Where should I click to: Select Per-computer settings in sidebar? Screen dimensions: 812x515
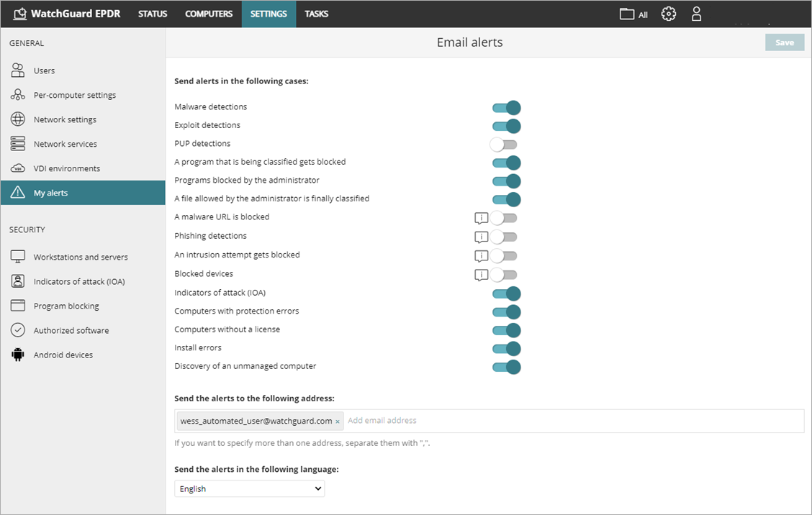coord(73,94)
